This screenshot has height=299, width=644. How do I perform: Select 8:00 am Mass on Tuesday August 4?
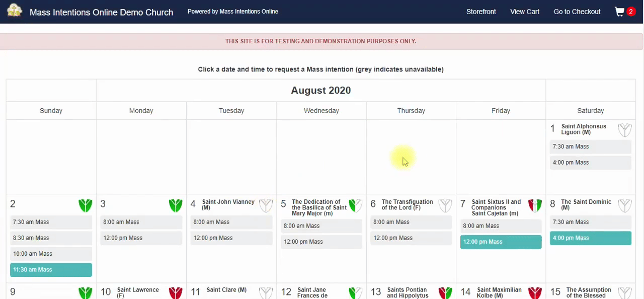tap(231, 222)
